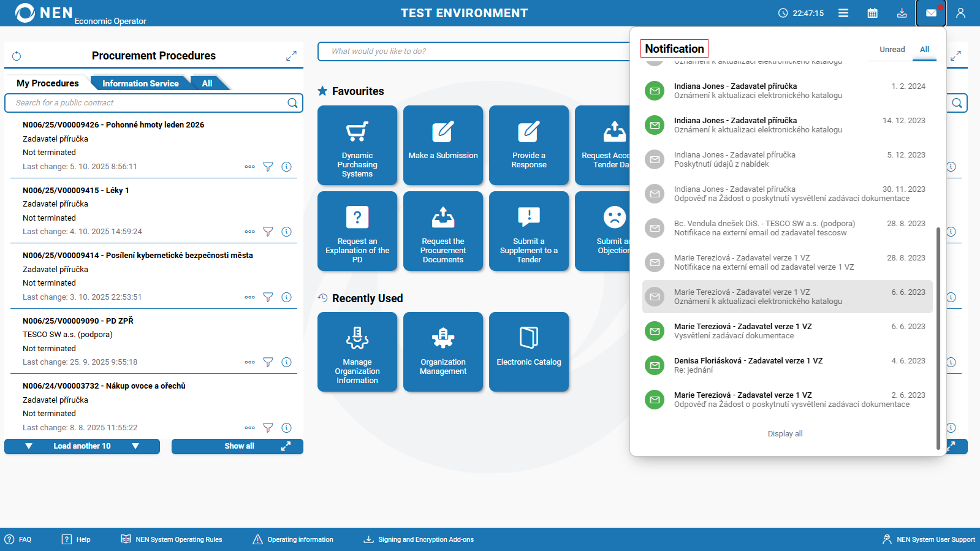Open NEN System Operating Rules link
The width and height of the screenshot is (980, 551).
tap(171, 539)
